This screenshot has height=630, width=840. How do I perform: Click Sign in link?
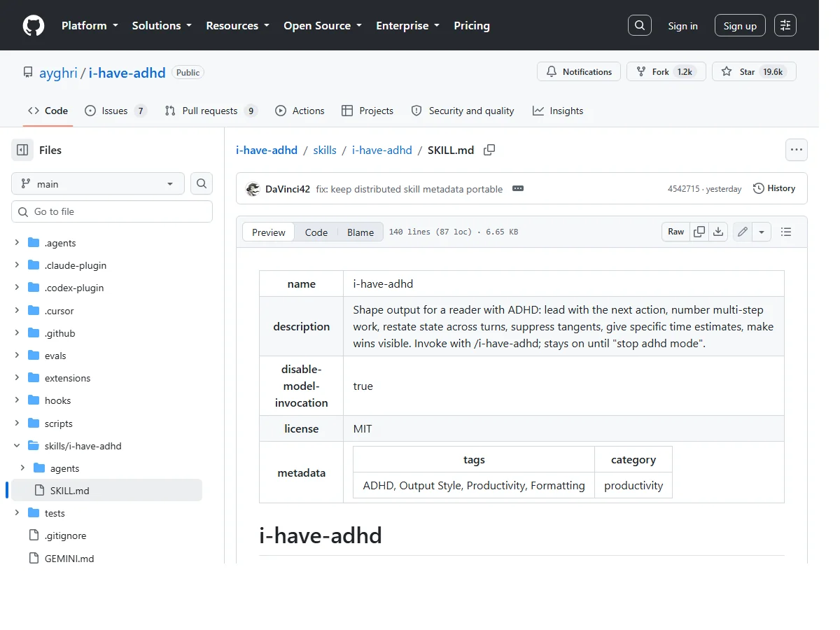coord(682,26)
